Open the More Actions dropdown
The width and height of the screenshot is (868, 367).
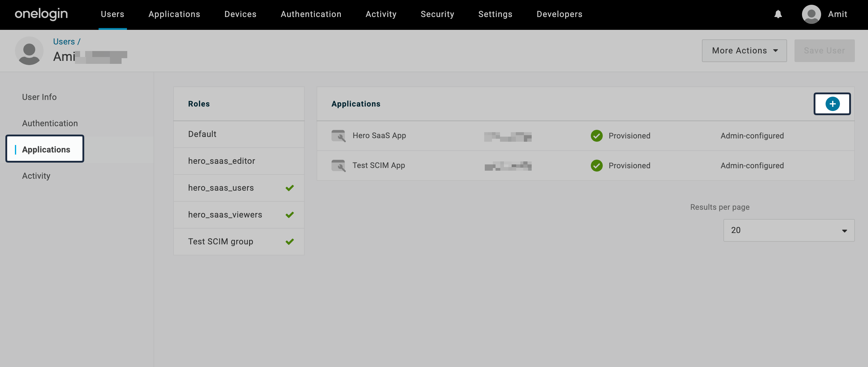(744, 50)
